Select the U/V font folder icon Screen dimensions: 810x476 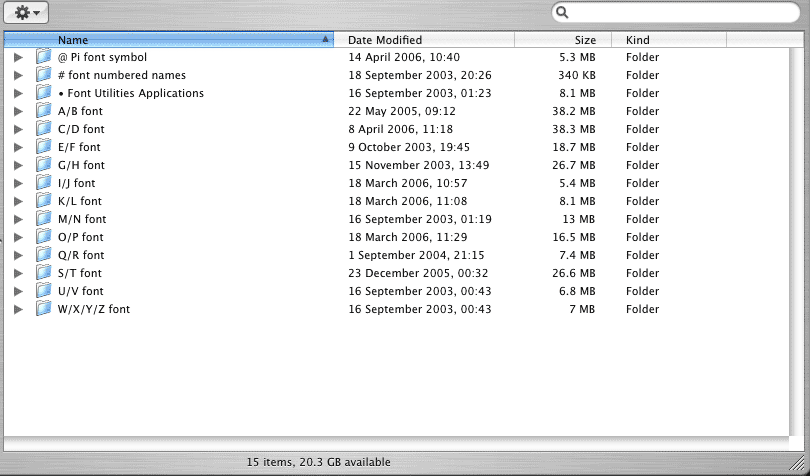click(44, 290)
